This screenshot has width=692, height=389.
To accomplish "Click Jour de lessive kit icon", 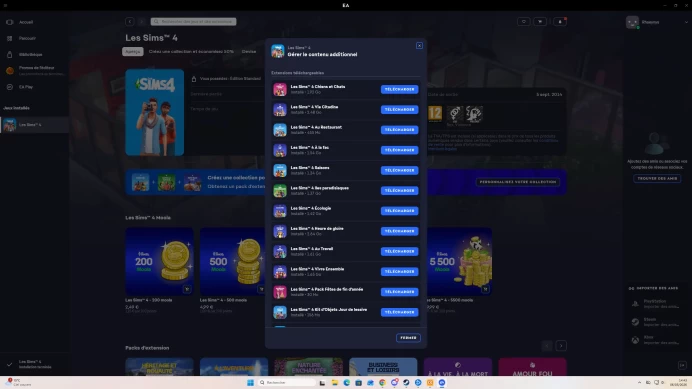I will 280,312.
